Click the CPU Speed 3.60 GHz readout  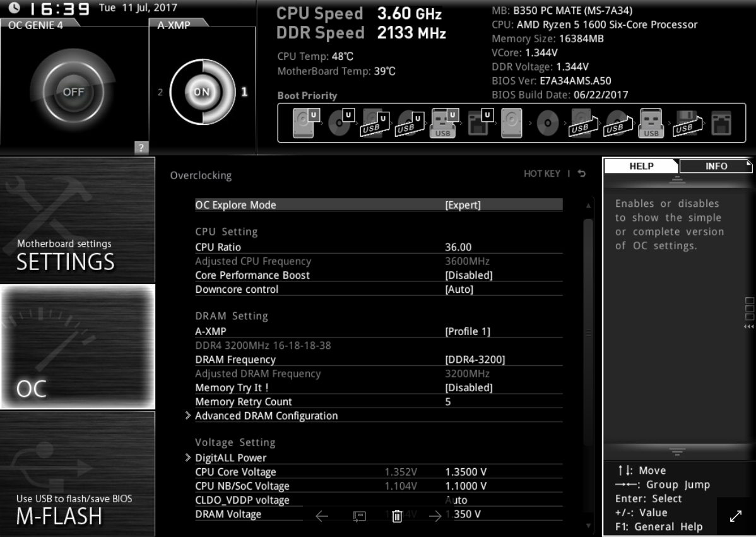359,13
